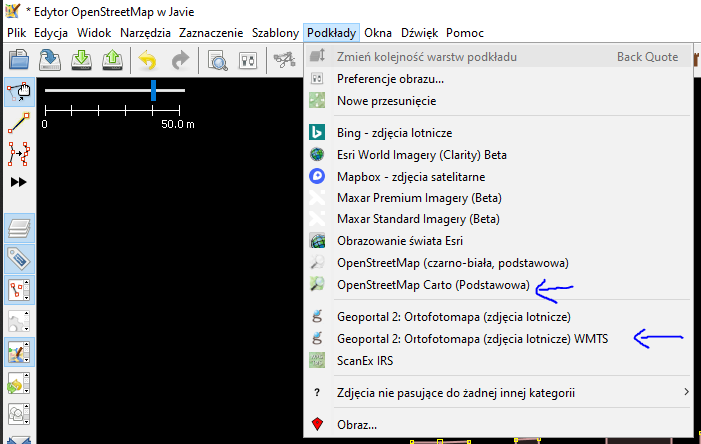Viewport: 701px width, 444px height.
Task: Click the blue zoom slider handle
Action: pyautogui.click(x=153, y=90)
